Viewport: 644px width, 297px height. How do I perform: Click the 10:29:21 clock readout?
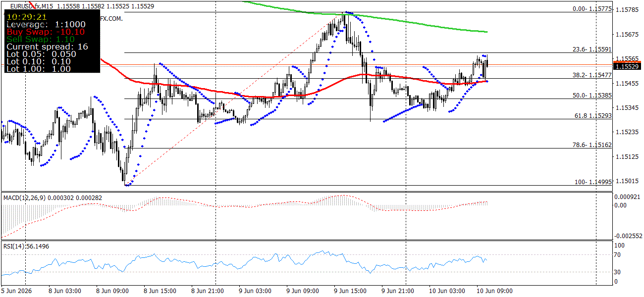[26, 16]
